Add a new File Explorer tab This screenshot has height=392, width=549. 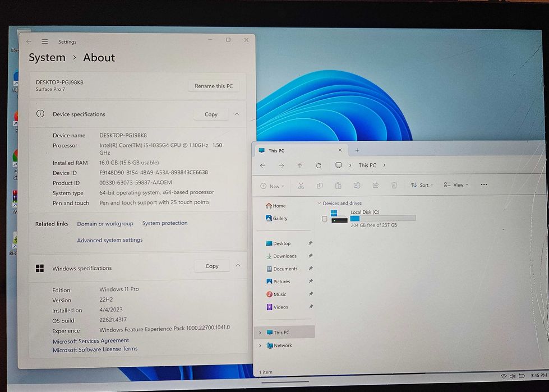357,150
